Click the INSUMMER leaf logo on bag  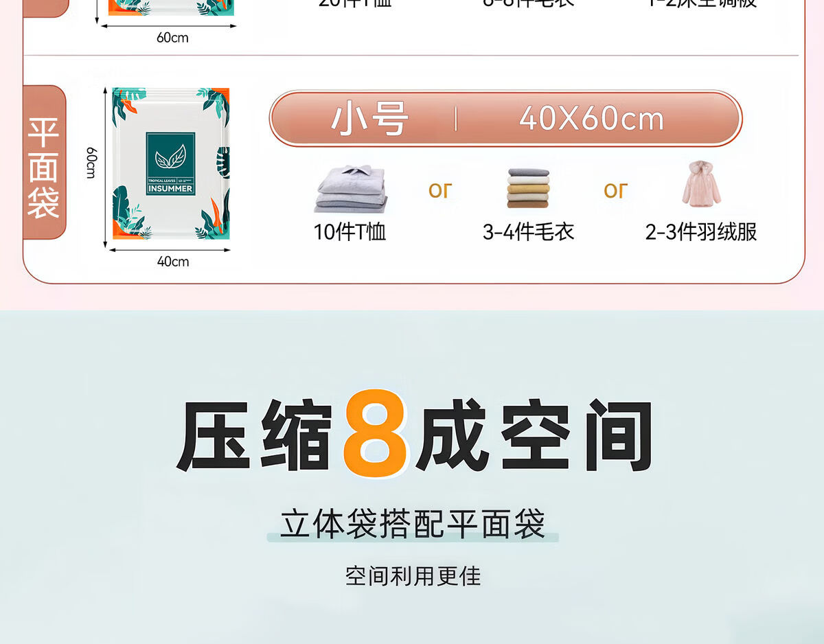pyautogui.click(x=170, y=164)
